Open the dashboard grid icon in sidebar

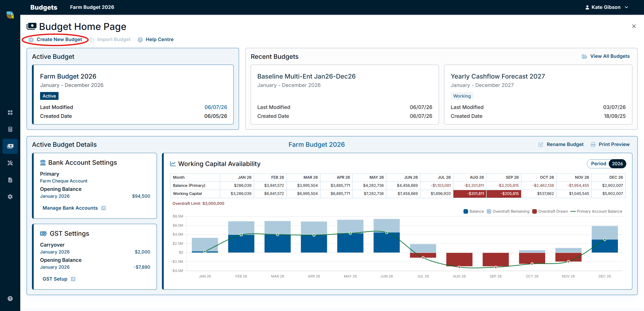(x=10, y=113)
